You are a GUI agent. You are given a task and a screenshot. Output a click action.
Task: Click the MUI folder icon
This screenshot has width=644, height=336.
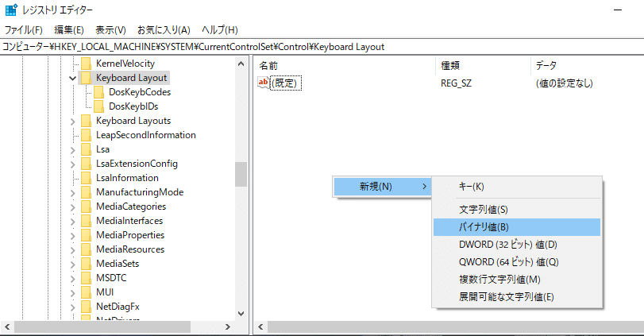(x=86, y=292)
